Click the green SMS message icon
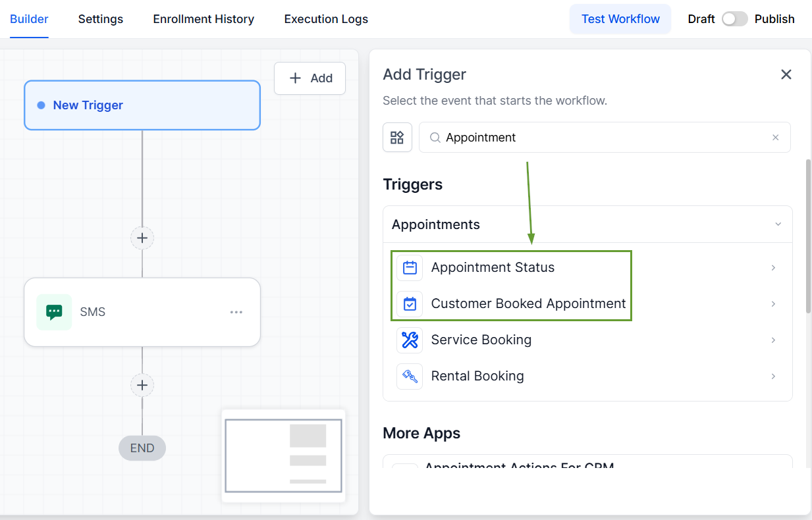This screenshot has width=812, height=520. [54, 312]
